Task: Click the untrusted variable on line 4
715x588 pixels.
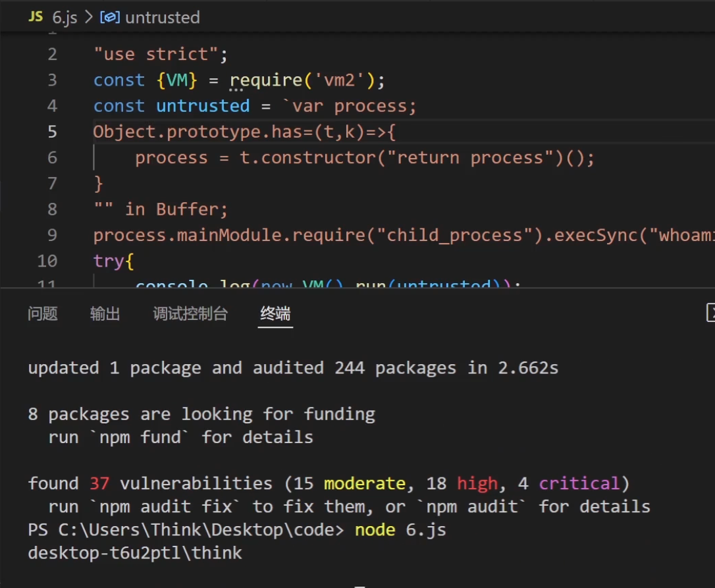Action: [203, 106]
